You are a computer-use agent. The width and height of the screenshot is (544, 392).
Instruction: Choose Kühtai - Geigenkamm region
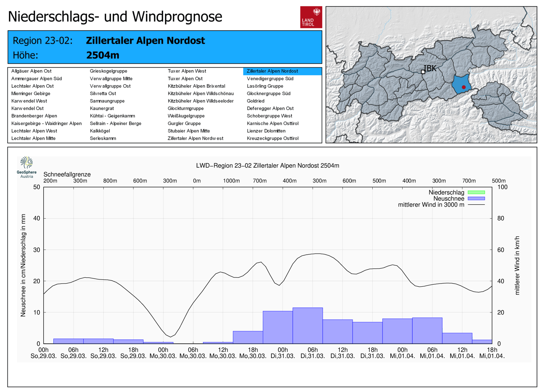coord(112,116)
